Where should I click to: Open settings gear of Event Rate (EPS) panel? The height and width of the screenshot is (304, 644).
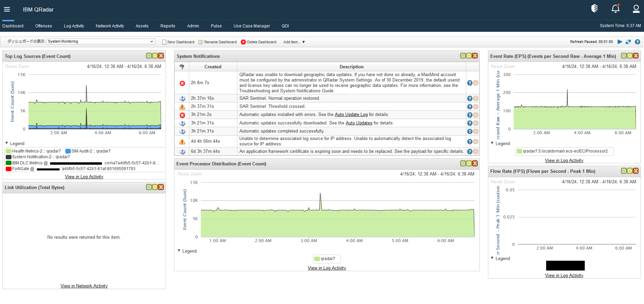(630, 56)
